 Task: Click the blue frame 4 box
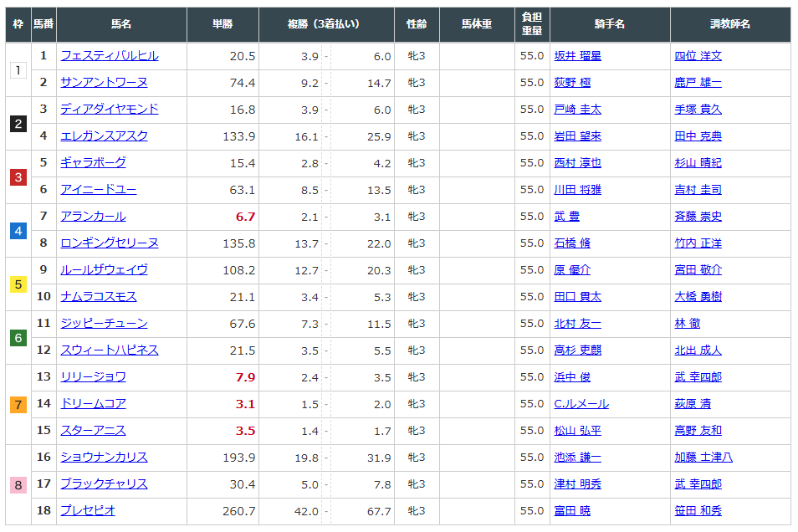(x=18, y=230)
